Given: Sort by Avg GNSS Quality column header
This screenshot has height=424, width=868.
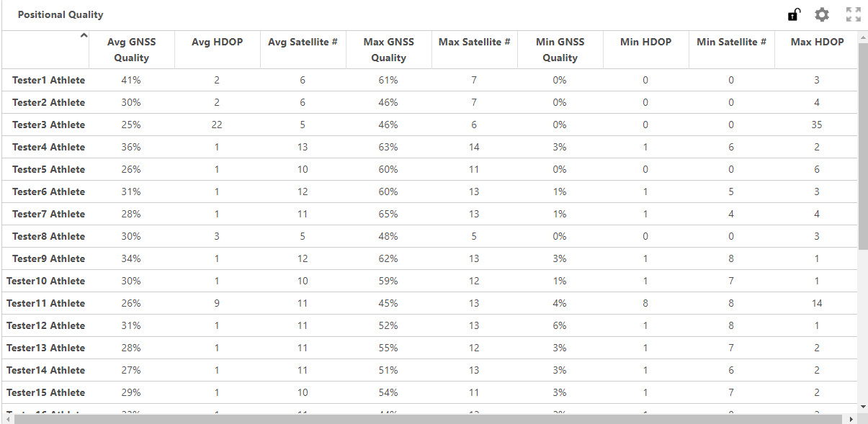Looking at the screenshot, I should click(131, 50).
